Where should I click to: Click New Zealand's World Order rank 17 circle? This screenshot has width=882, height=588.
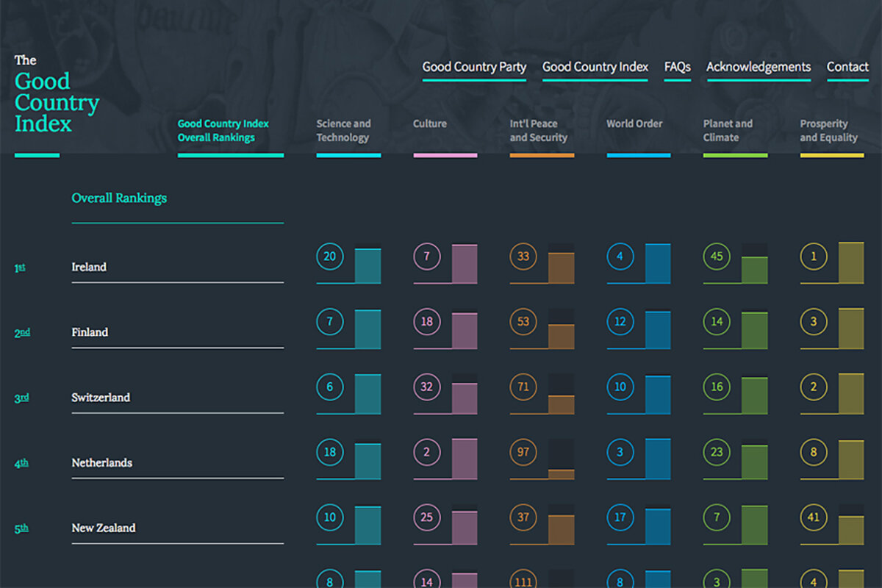coord(620,517)
